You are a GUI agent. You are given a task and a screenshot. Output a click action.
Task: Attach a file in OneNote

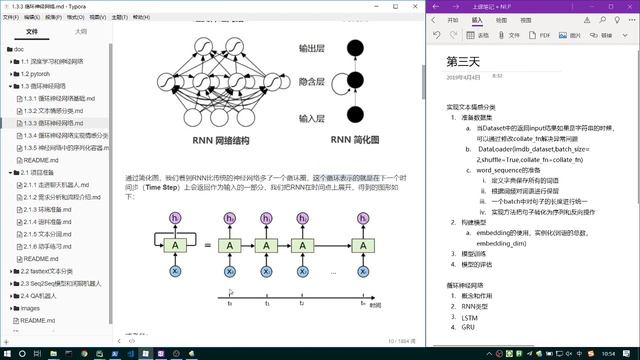pyautogui.click(x=509, y=36)
